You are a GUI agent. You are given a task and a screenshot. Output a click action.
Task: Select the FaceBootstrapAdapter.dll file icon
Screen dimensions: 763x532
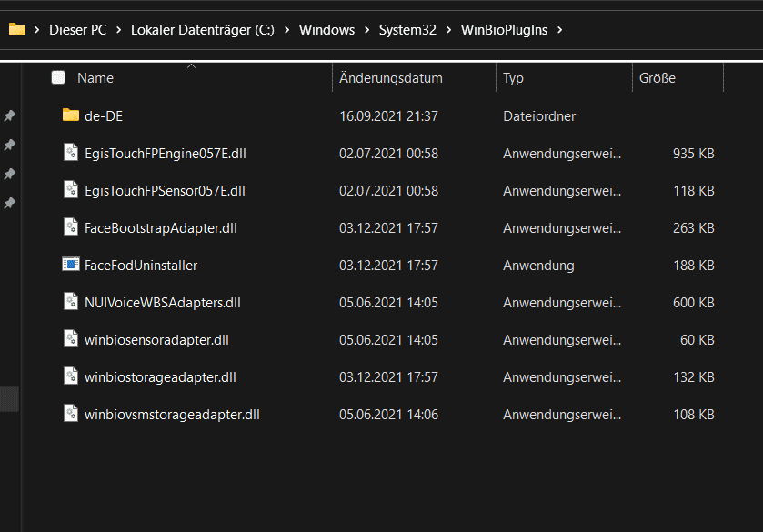point(71,227)
